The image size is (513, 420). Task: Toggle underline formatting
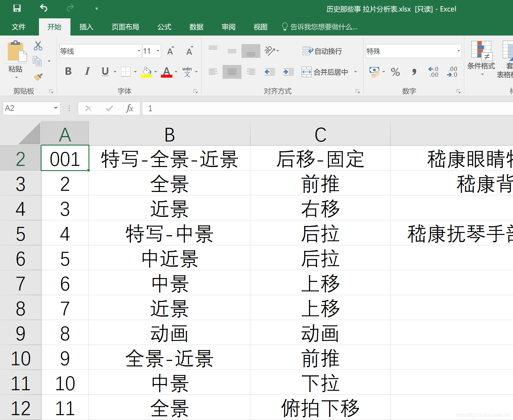(105, 71)
